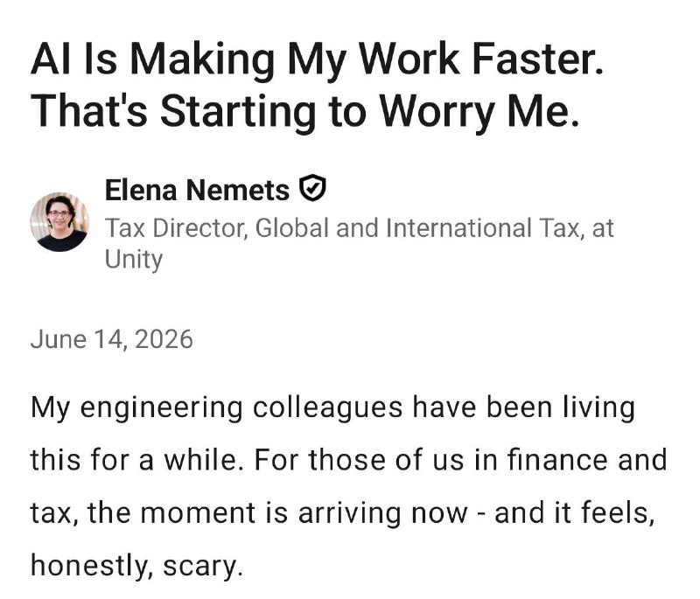
Task: Click the word 'Faster.' in the headline
Action: 537,59
